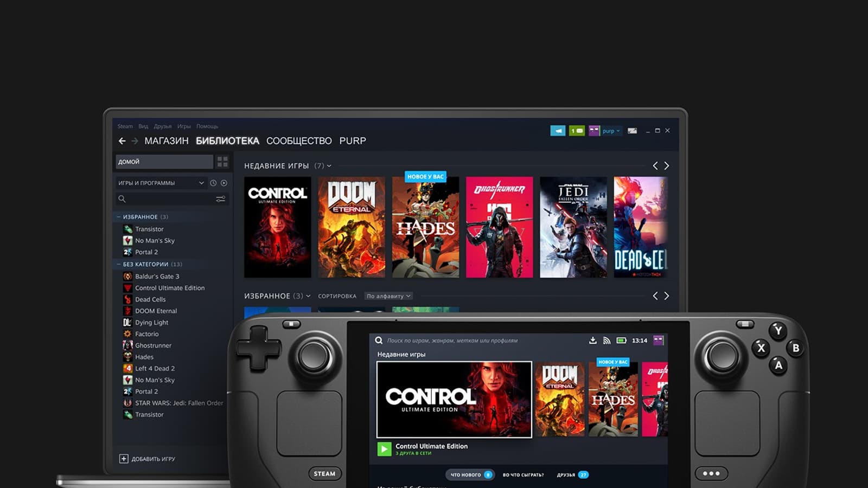The height and width of the screenshot is (488, 868).
Task: Click the plus icon beside ДОБАВИТЬ ИГРУ
Action: [x=124, y=459]
